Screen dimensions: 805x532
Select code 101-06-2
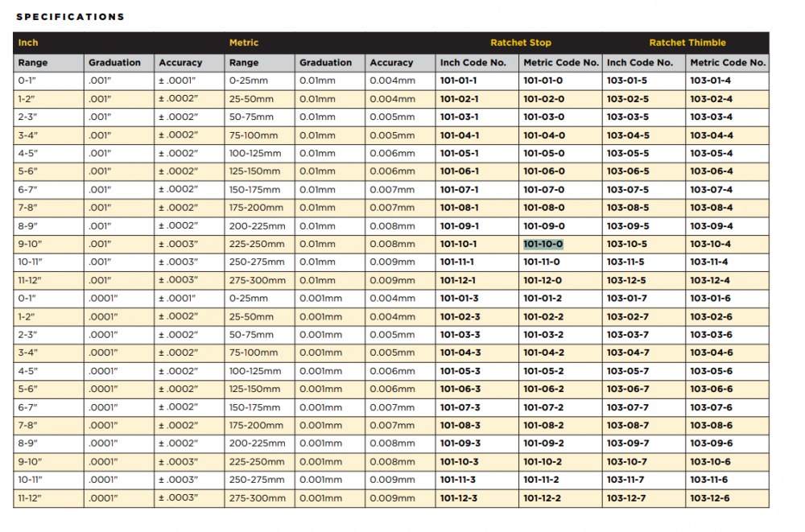click(543, 390)
